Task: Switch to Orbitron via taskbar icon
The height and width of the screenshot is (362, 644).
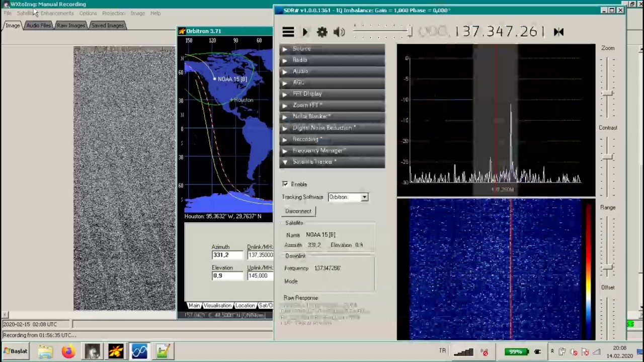Action: [x=116, y=351]
